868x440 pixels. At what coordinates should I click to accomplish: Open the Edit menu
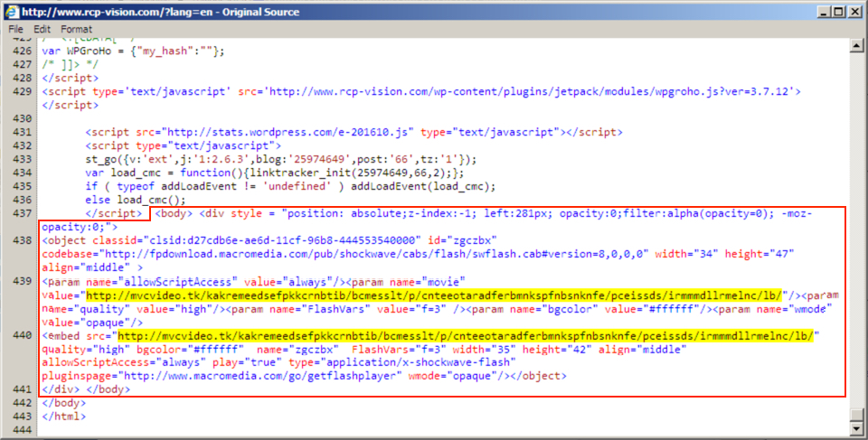42,29
